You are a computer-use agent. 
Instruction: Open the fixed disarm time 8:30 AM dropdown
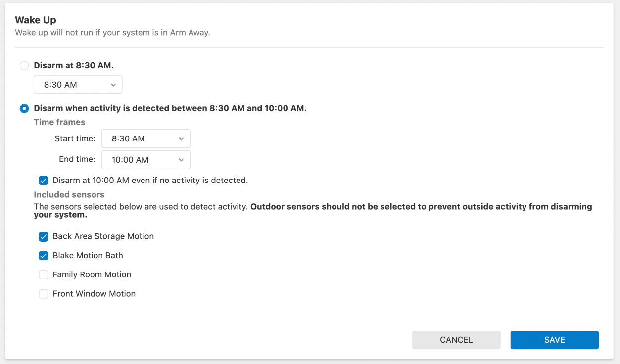pos(78,85)
